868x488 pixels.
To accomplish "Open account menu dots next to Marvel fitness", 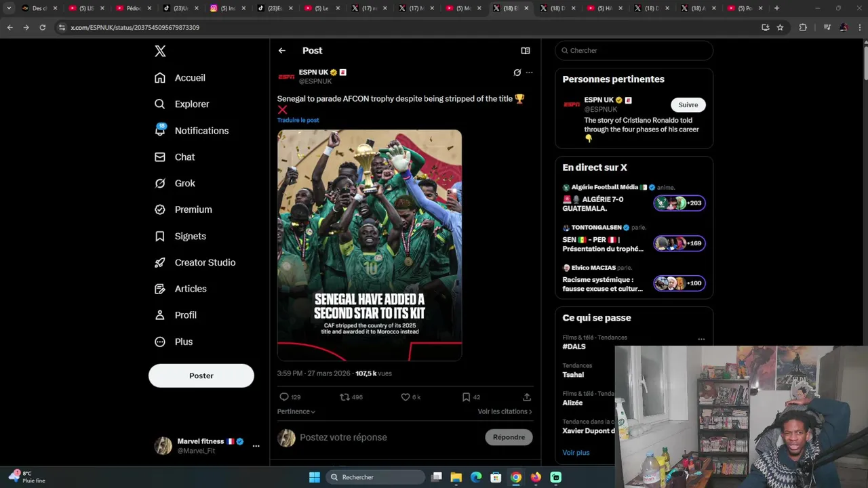I will tap(256, 446).
